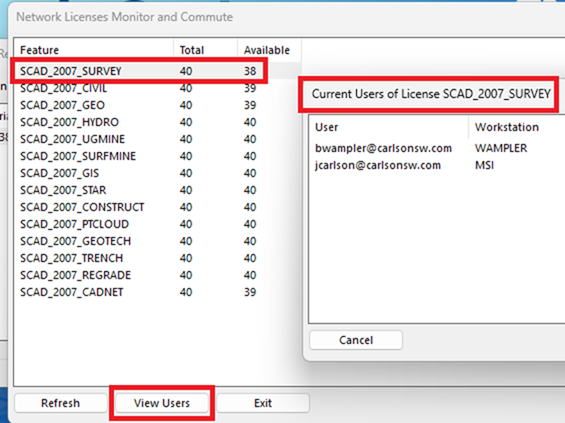Screen dimensions: 565x423
Task: Select the SCAD_2007_STAR feature row
Action: click(x=157, y=190)
